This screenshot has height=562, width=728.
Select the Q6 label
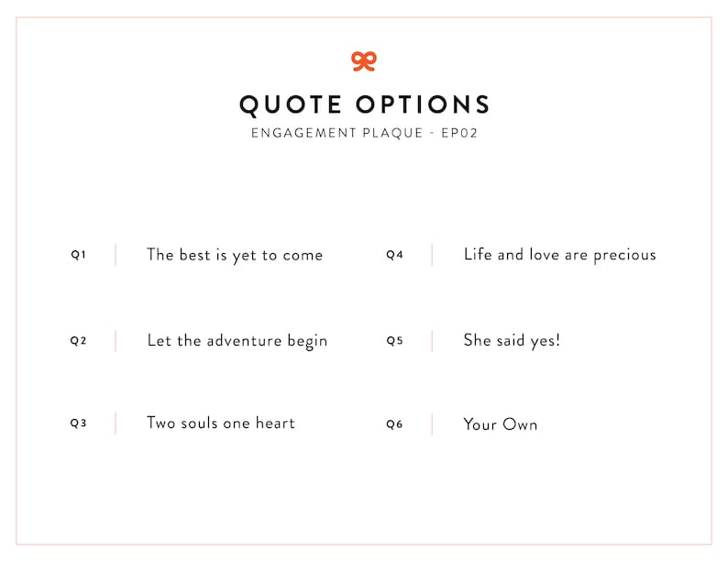[x=394, y=424]
